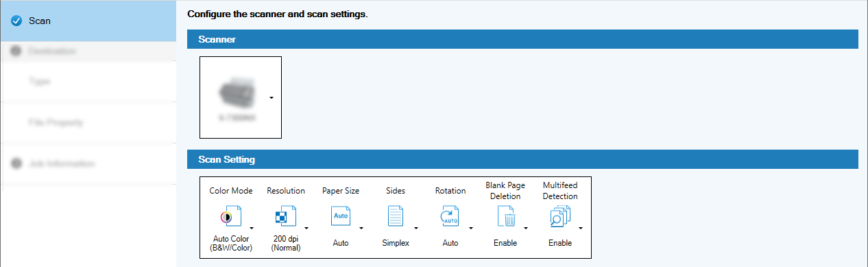The height and width of the screenshot is (267, 868).
Task: Open the blurred Type step
Action: 88,82
